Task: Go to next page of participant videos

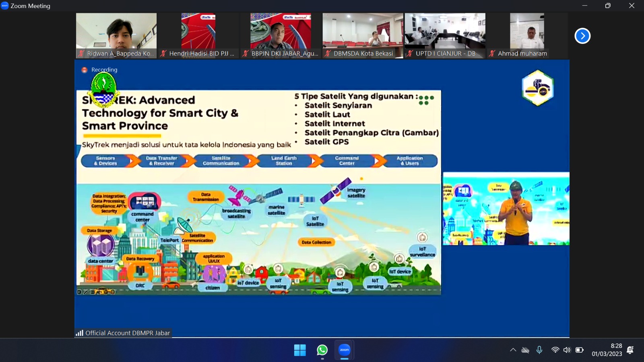Action: [x=582, y=36]
